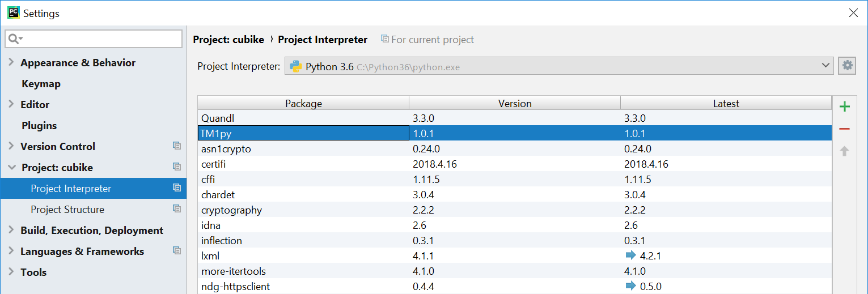Expand the Build, Execution, Deployment section
868x294 pixels.
(11, 230)
